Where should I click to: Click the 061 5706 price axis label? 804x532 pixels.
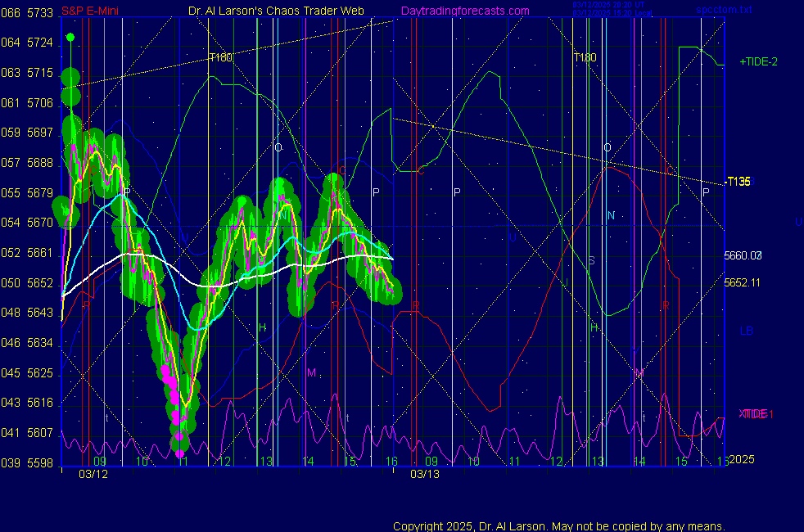(x=27, y=103)
